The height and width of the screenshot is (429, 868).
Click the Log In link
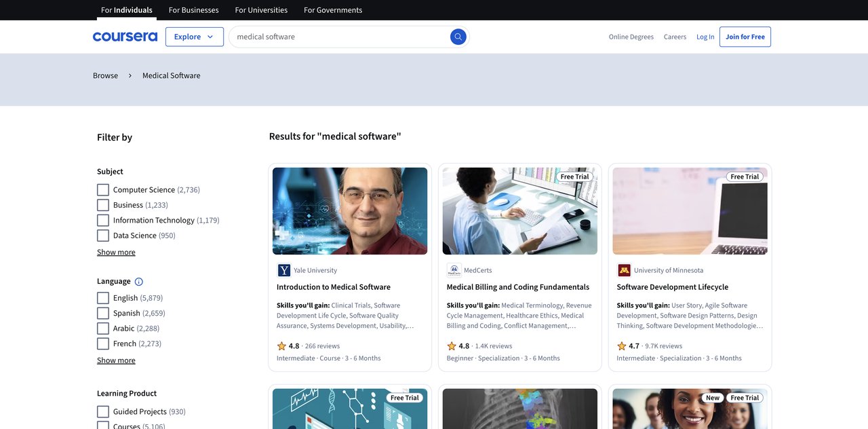tap(705, 37)
